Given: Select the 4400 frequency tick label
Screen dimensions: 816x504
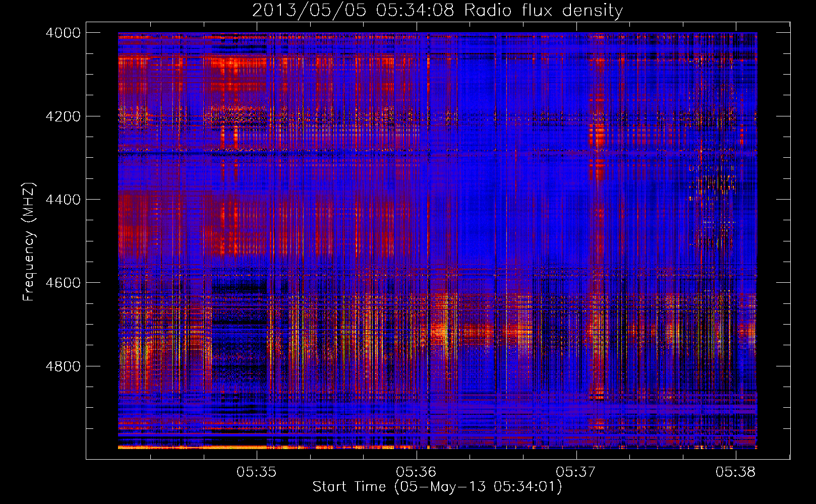Looking at the screenshot, I should (x=63, y=200).
